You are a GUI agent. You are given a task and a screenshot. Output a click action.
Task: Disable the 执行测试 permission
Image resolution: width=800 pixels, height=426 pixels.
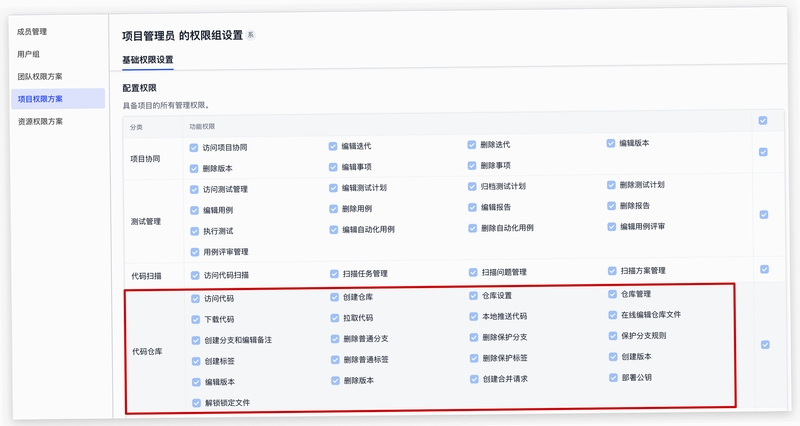(194, 232)
